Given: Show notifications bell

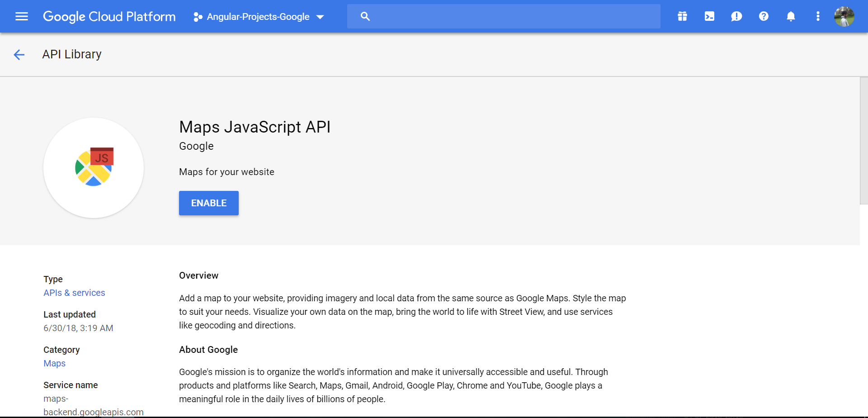Looking at the screenshot, I should (x=791, y=17).
